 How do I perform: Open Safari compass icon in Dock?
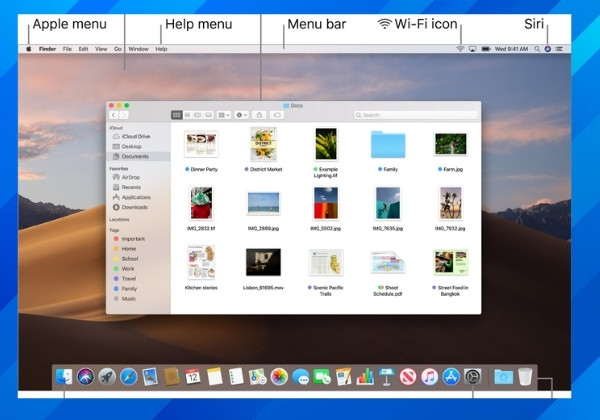[x=129, y=377]
